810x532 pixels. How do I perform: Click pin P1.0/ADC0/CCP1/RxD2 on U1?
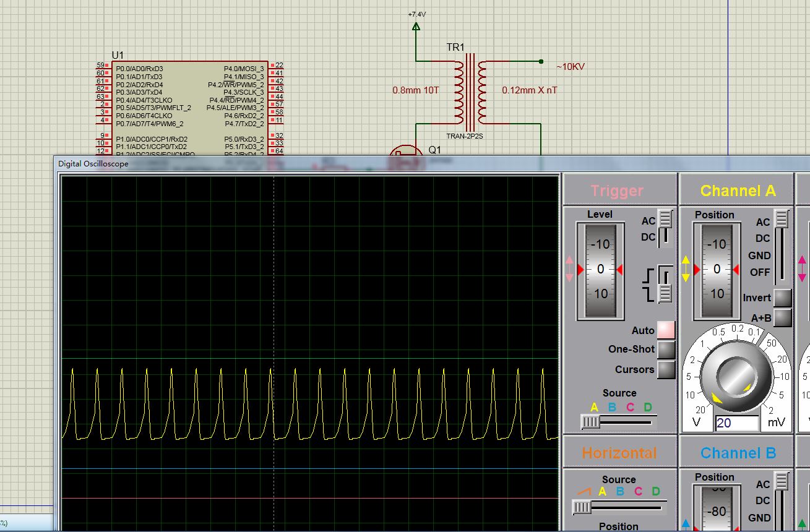point(152,139)
